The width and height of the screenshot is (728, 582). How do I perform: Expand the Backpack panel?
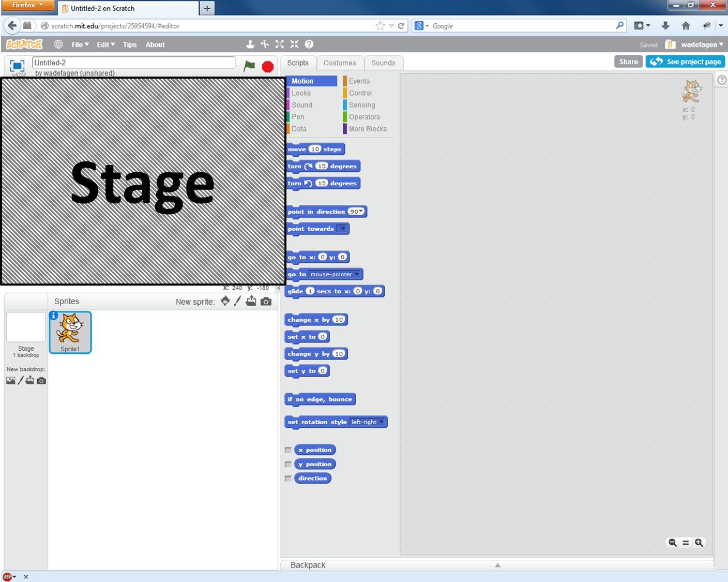pyautogui.click(x=497, y=565)
